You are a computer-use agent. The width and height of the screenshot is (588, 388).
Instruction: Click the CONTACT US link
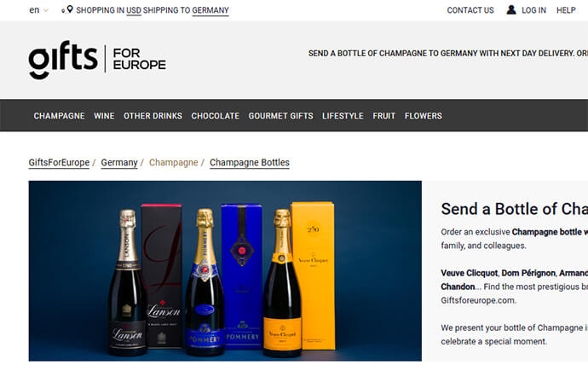click(470, 10)
